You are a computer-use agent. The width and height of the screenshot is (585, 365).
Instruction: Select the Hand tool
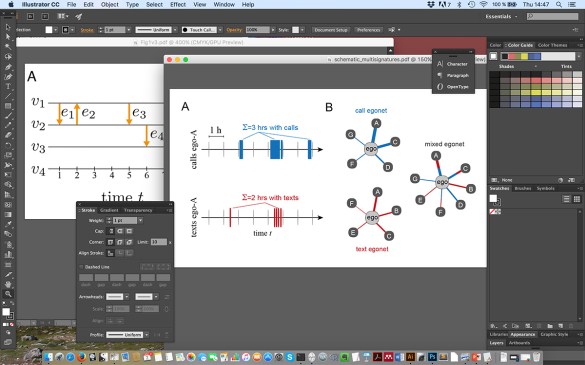click(7, 284)
